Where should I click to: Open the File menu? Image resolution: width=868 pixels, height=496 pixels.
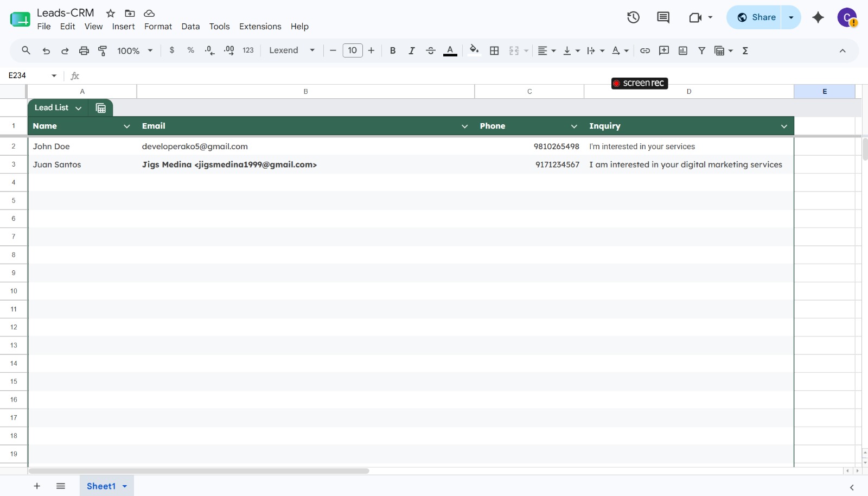[44, 27]
